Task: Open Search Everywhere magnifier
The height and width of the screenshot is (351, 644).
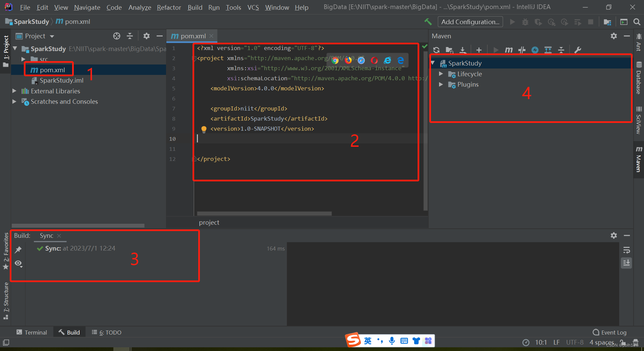Action: (x=637, y=22)
